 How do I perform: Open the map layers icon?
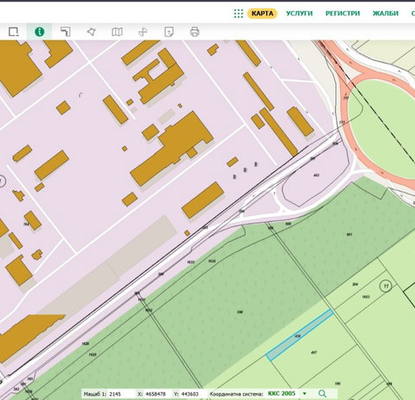[x=117, y=32]
